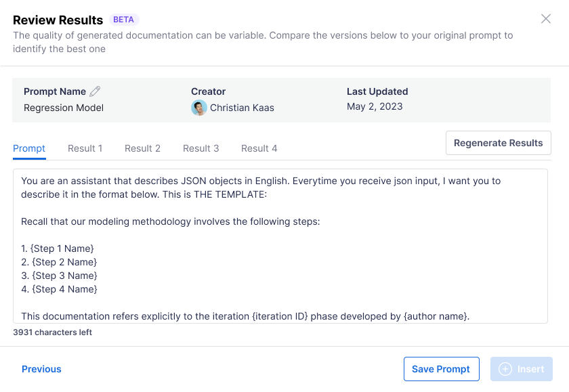569x392 pixels.
Task: Click the BETA badge beside the title
Action: pyautogui.click(x=123, y=20)
